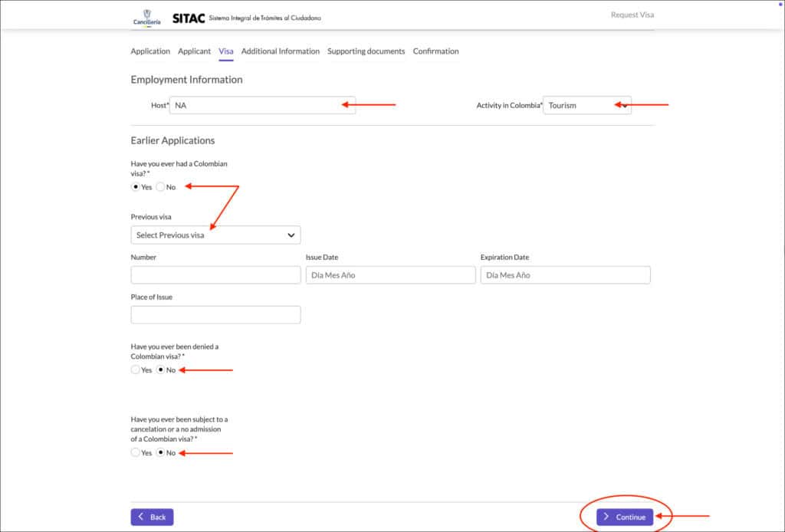Image resolution: width=785 pixels, height=532 pixels.
Task: Open the Select Previous visa dropdown
Action: (x=215, y=235)
